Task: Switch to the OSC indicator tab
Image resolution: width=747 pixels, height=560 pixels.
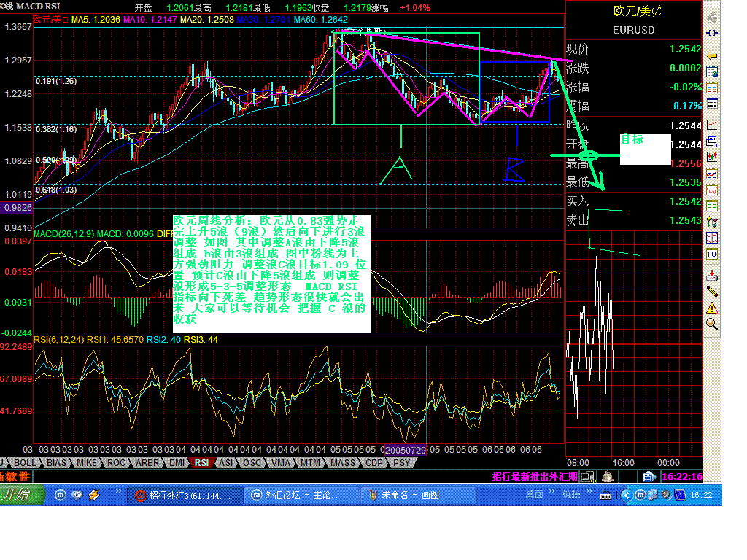Action: (252, 463)
